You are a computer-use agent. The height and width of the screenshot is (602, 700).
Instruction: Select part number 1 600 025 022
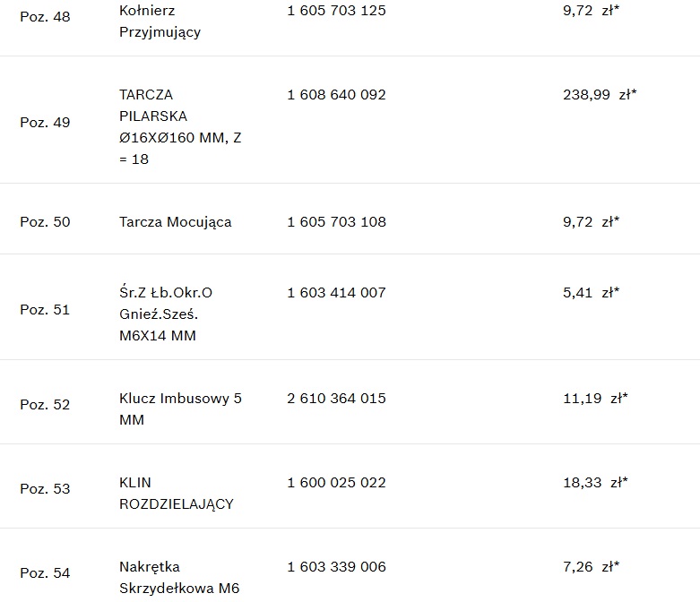click(336, 483)
